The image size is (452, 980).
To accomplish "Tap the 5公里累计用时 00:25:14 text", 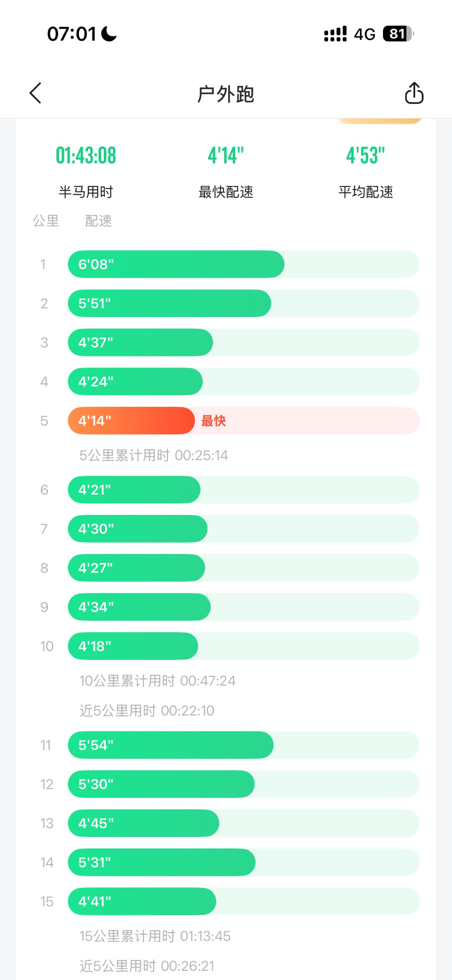I will pyautogui.click(x=154, y=455).
